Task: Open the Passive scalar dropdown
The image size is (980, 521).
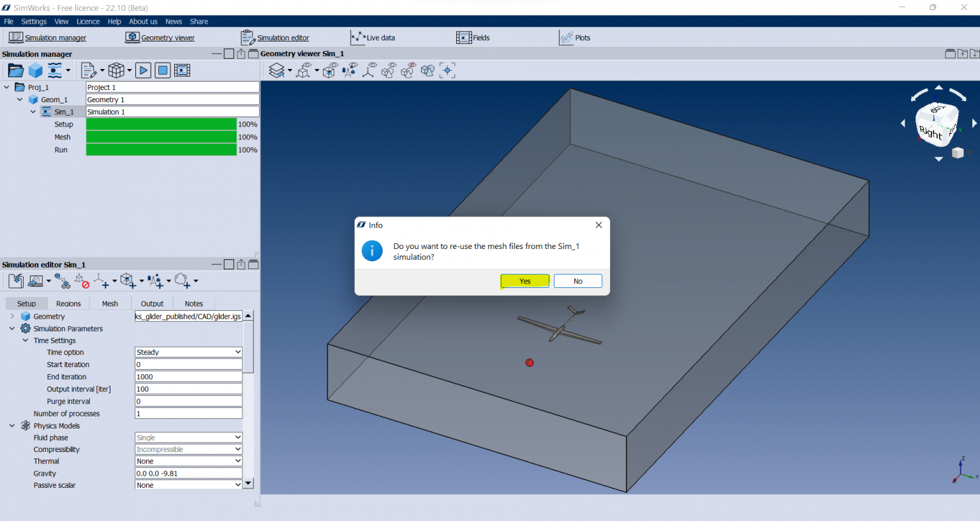Action: point(188,485)
